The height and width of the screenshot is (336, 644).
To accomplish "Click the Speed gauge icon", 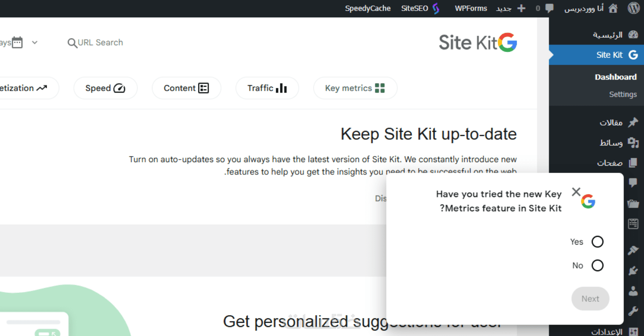I will 119,88.
